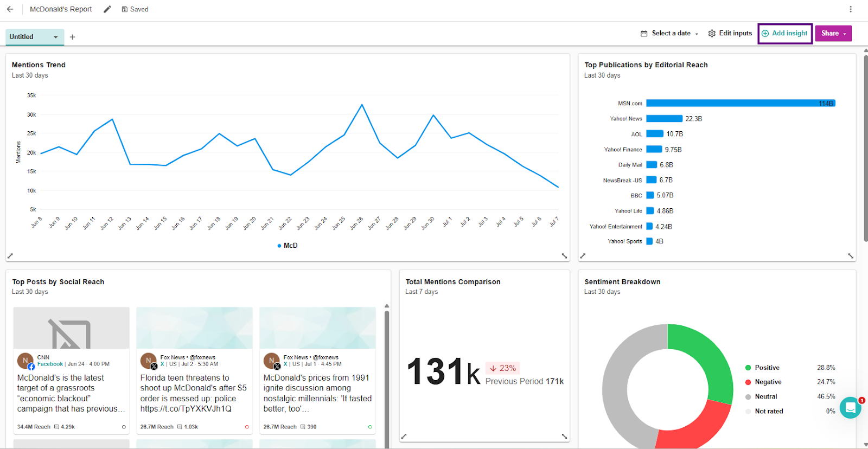Click the CNN author avatar

[25, 361]
